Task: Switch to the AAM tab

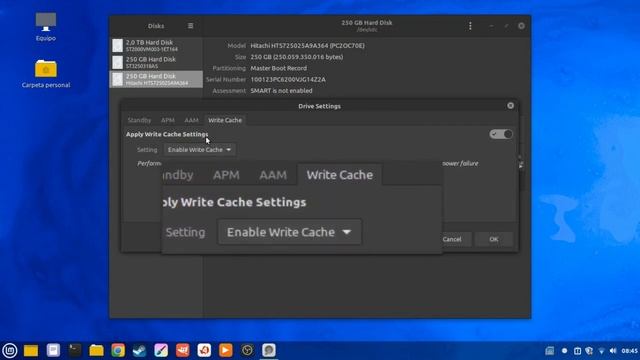Action: (191, 120)
